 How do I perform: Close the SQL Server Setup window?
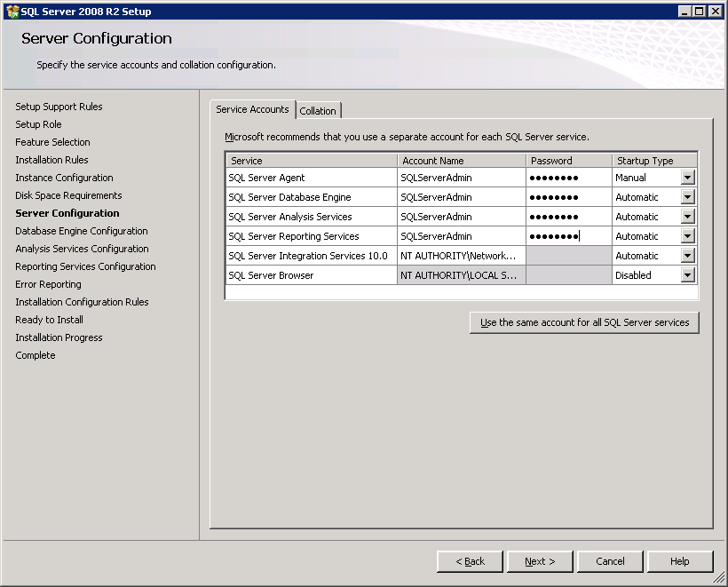(716, 12)
